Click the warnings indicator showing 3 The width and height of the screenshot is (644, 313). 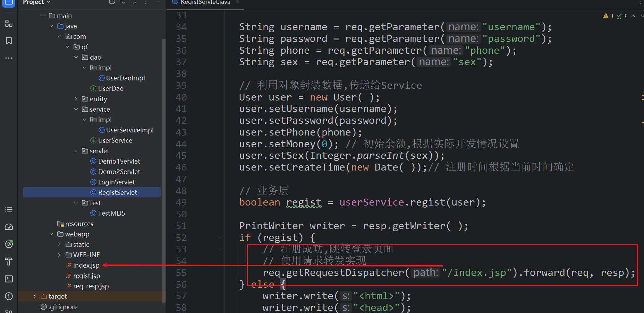[x=608, y=16]
